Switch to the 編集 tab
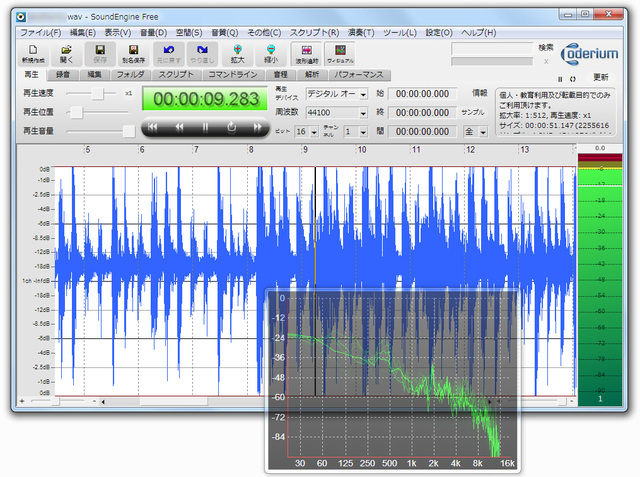Image resolution: width=640 pixels, height=477 pixels. pos(94,74)
